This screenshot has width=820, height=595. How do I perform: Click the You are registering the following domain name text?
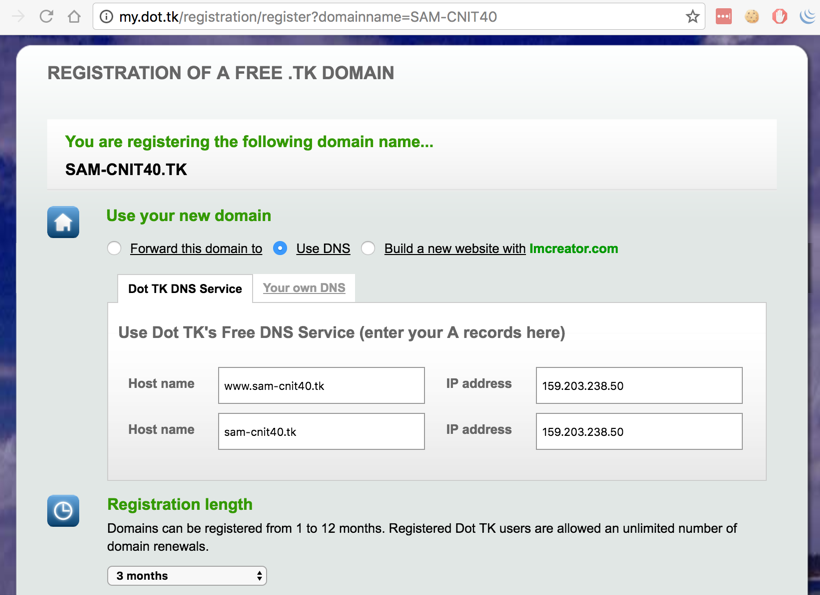point(249,142)
